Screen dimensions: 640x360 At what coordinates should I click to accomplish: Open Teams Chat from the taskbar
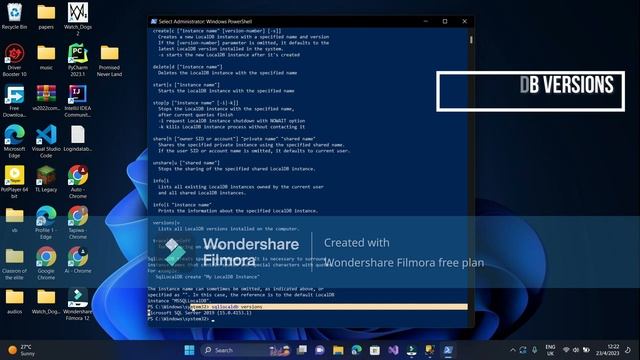click(x=320, y=350)
